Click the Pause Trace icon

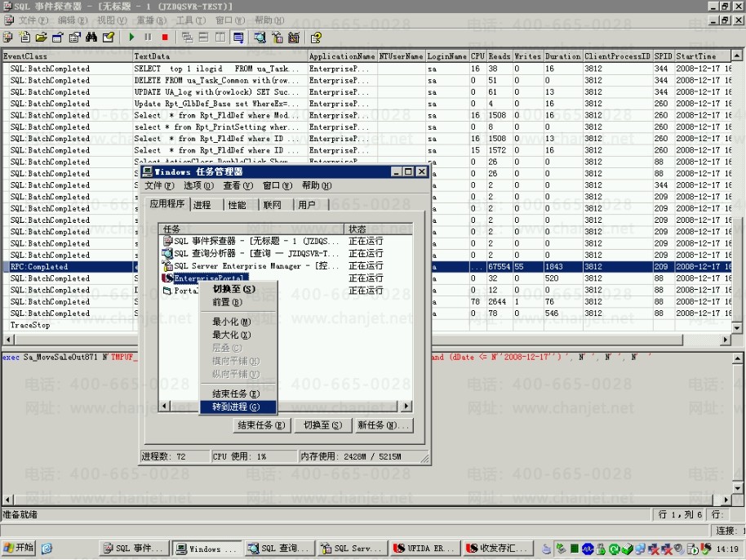click(x=148, y=37)
